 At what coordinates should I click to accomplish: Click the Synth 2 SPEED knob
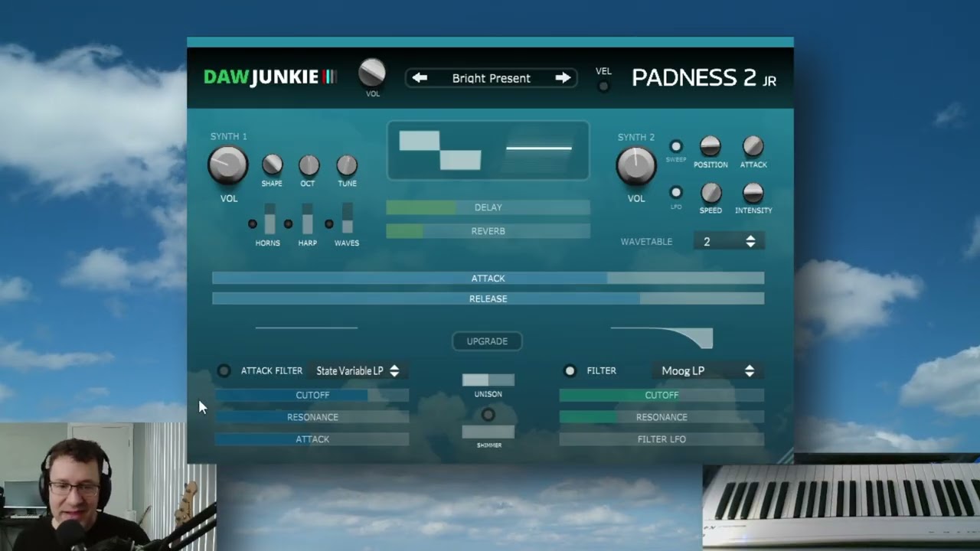pyautogui.click(x=710, y=192)
